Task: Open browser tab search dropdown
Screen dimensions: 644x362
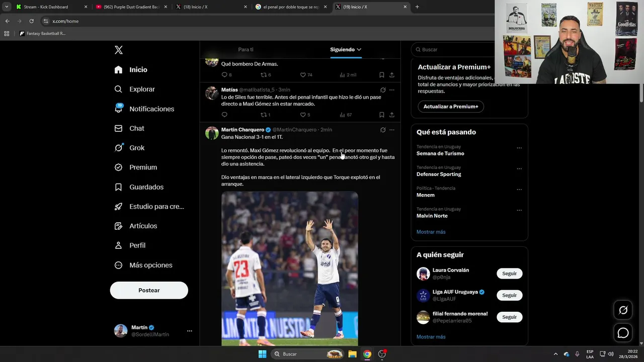Action: [x=7, y=7]
